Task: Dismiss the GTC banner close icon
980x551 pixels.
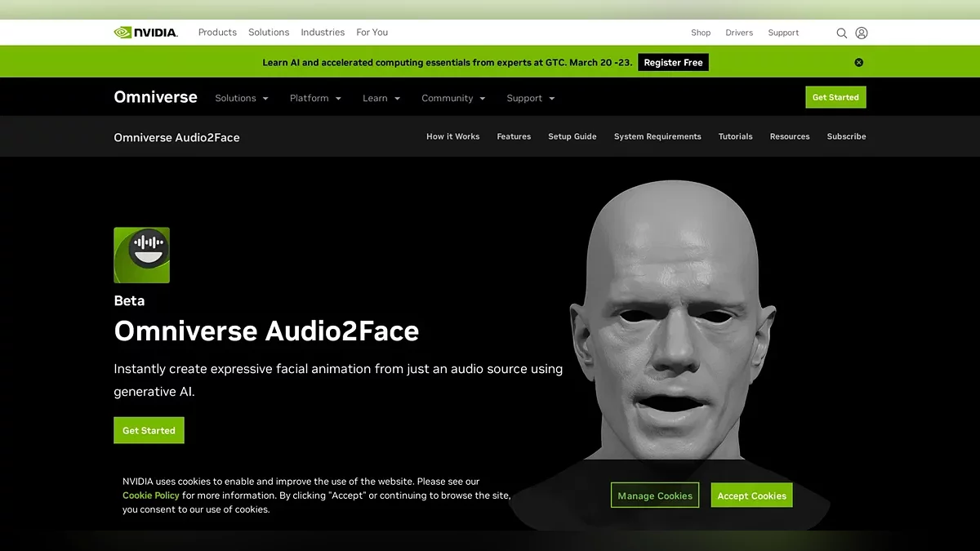Action: pos(858,63)
